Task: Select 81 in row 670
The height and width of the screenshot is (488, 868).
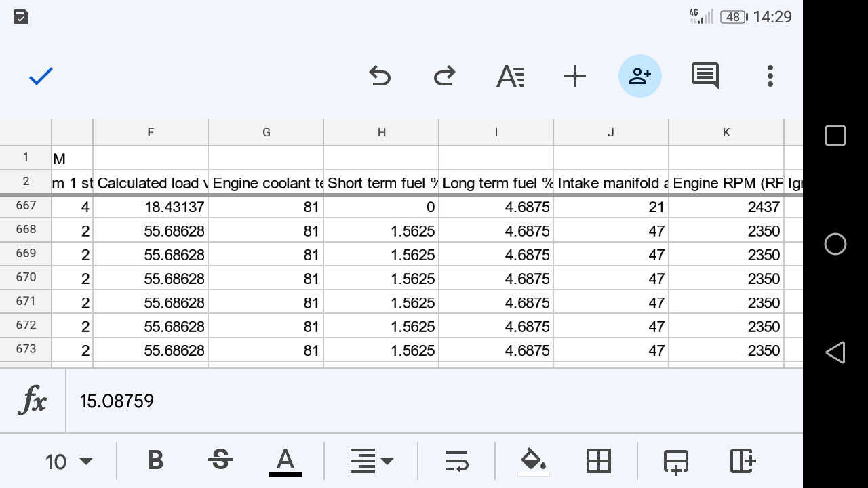Action: 266,279
